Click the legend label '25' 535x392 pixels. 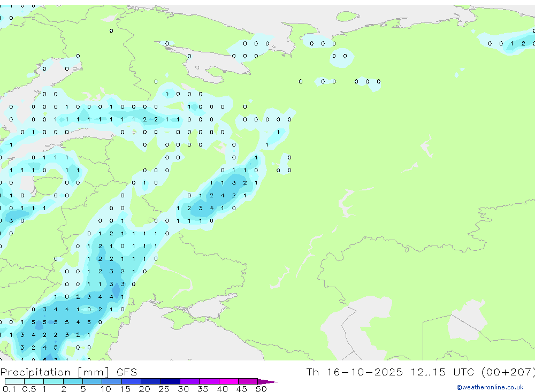[x=164, y=389]
